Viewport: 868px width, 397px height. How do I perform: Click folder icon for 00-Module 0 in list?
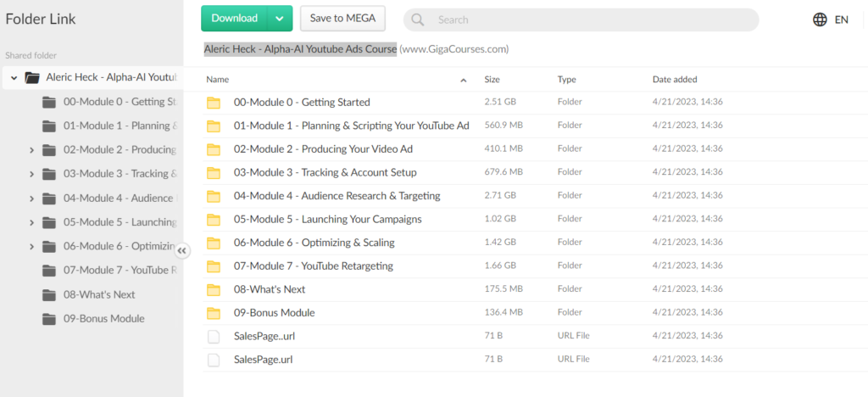213,103
